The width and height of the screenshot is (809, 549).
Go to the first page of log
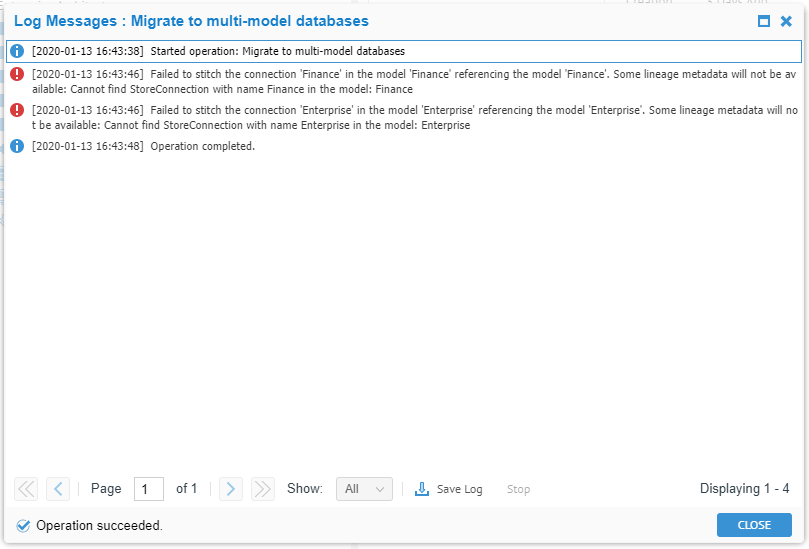(26, 489)
